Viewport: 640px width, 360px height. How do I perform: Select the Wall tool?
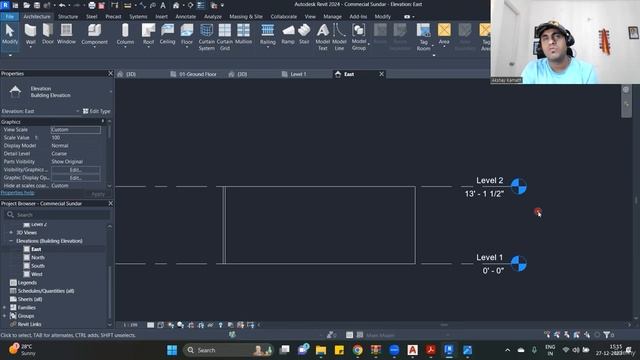[x=30, y=33]
